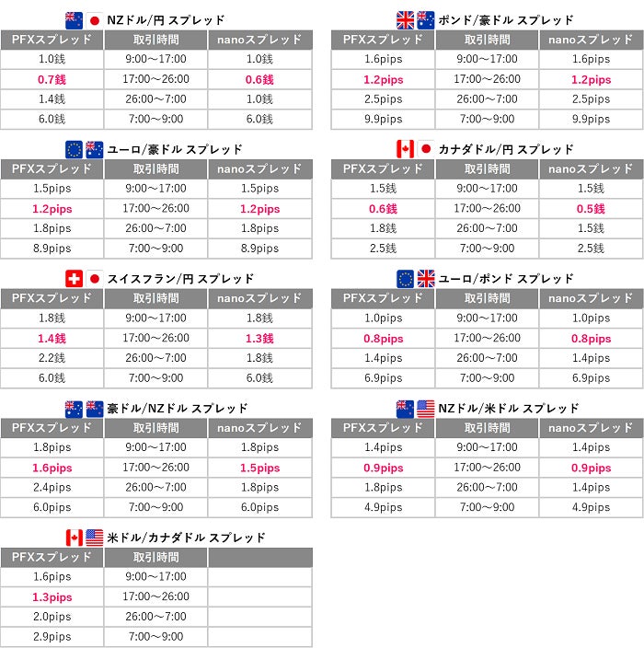This screenshot has width=644, height=648.
Task: Click the UK flag in ユーロ/ポンド heading
Action: pyautogui.click(x=426, y=279)
